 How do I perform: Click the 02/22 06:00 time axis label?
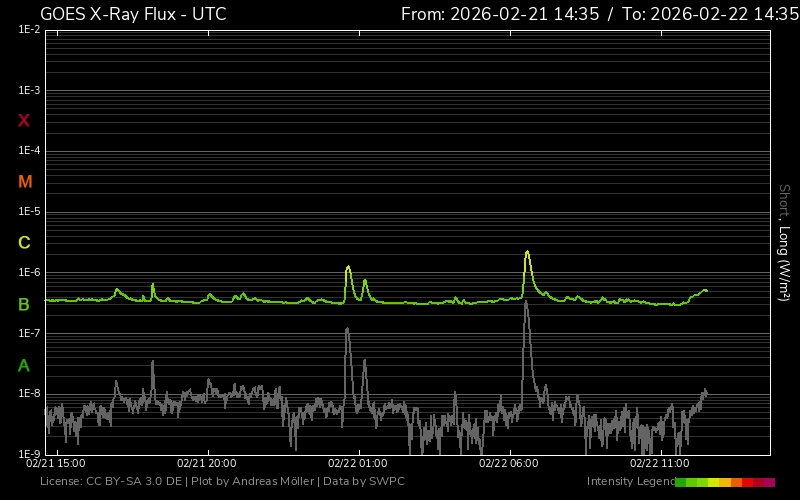[508, 463]
